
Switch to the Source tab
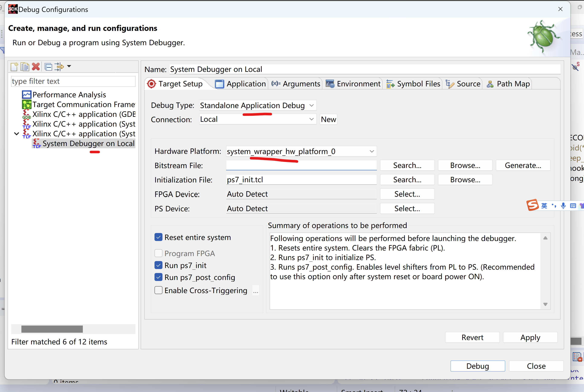(x=463, y=84)
